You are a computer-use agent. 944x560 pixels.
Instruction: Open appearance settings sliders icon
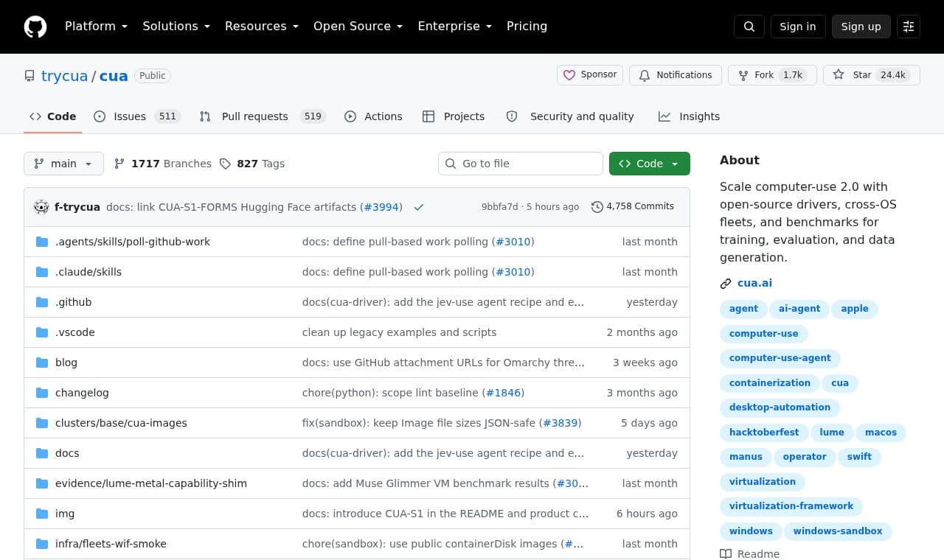(x=909, y=27)
